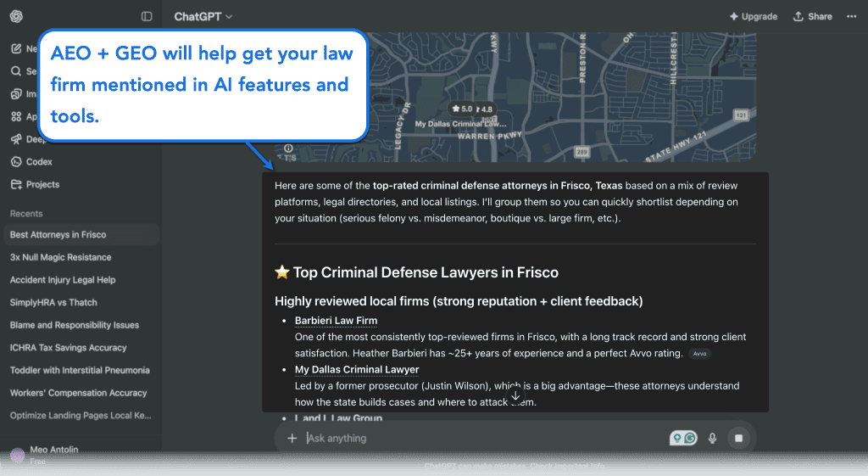
Task: Collapse the sidebar with the panel icon
Action: click(x=147, y=16)
